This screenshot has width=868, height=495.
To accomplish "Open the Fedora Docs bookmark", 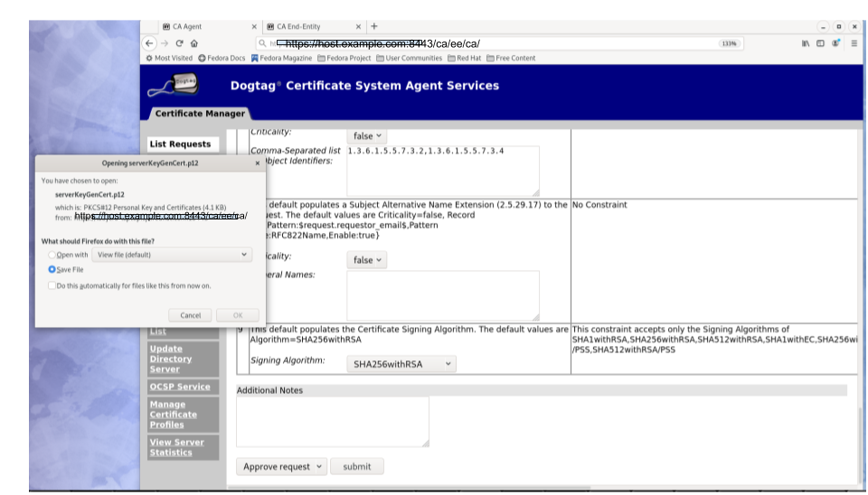I will click(x=222, y=58).
